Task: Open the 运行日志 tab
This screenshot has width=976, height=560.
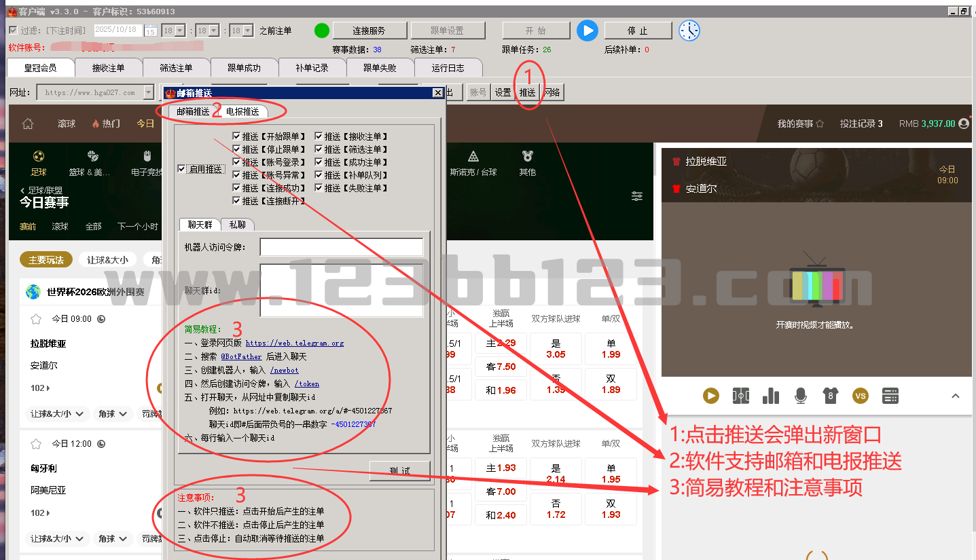Action: [448, 68]
